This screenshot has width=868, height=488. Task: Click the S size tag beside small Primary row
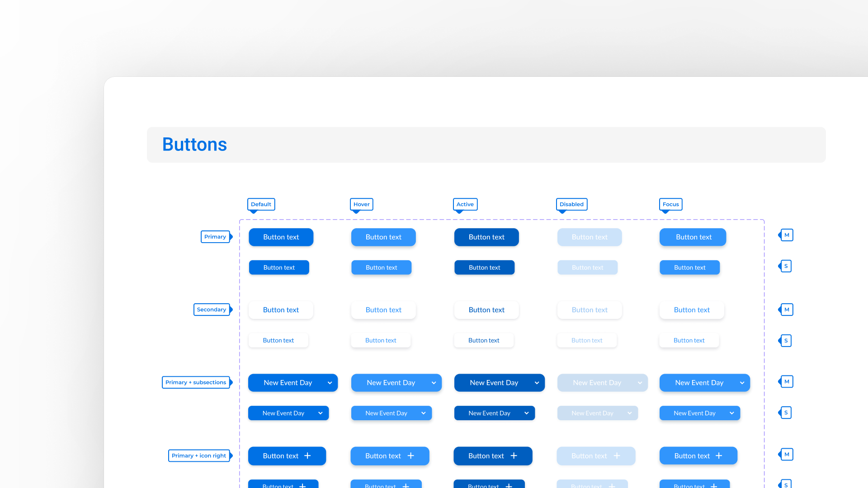coord(786,266)
